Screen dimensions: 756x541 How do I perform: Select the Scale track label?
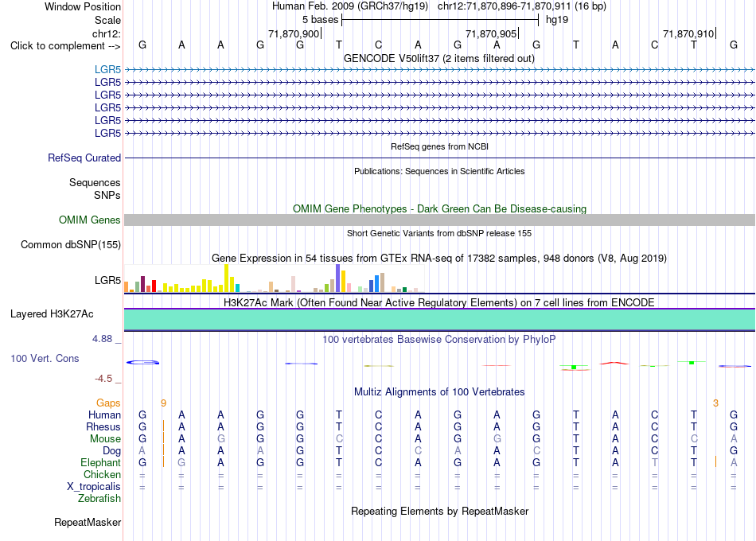[107, 20]
